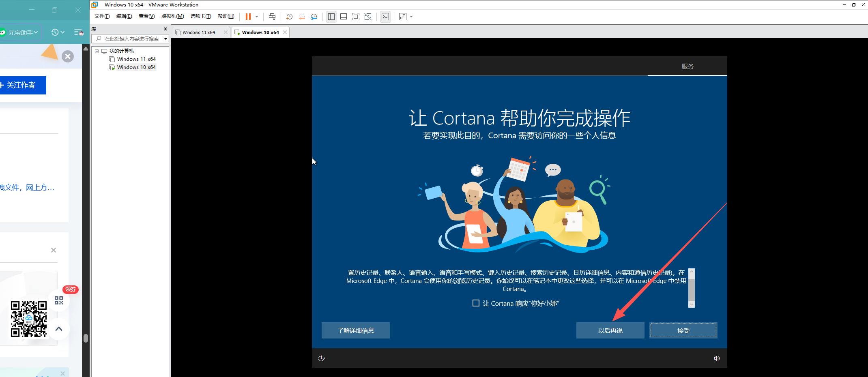Collapse the 我的计算机 tree node
The height and width of the screenshot is (377, 868).
tap(97, 51)
